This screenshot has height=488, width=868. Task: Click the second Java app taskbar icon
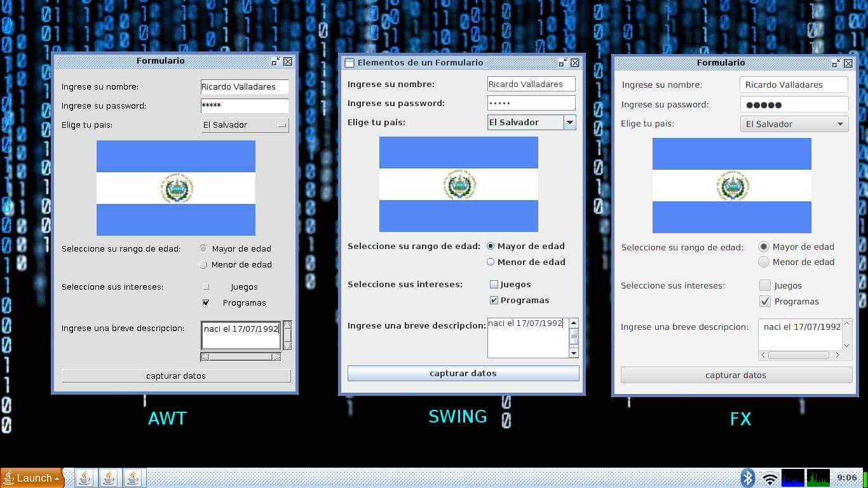coord(109,478)
